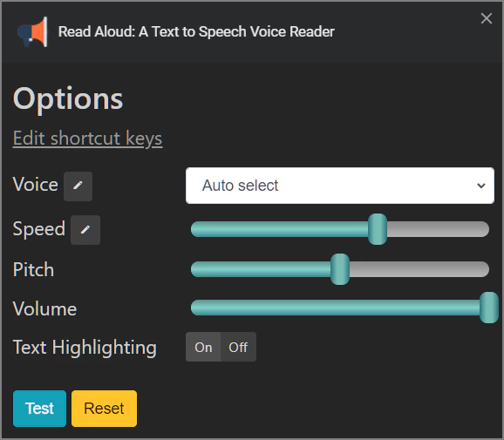Click the Test button
Screen dimensions: 504x440
(x=39, y=409)
